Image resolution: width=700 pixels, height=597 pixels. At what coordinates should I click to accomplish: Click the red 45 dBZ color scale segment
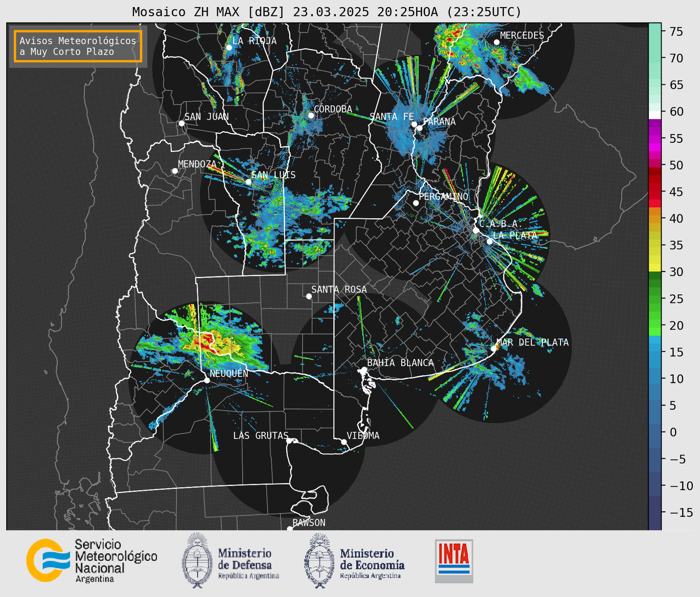(655, 192)
